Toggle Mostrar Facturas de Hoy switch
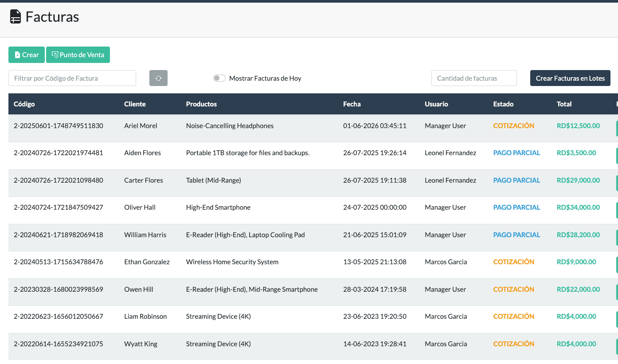Viewport: 618px width, 364px height. click(219, 78)
